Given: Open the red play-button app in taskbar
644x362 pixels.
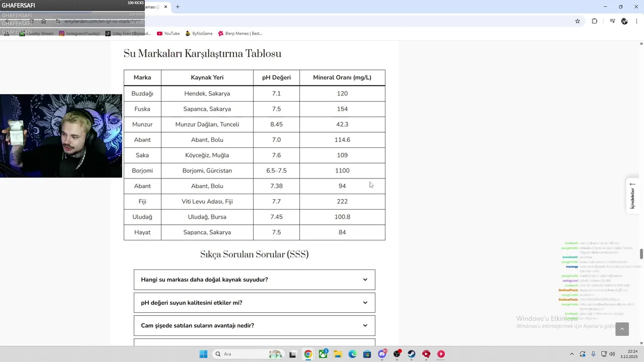Looking at the screenshot, I should coord(441,354).
